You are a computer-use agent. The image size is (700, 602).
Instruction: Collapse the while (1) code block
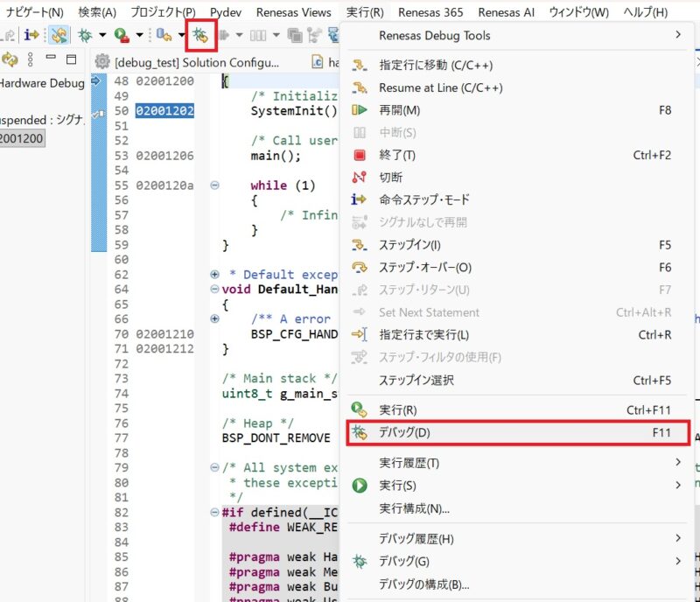click(215, 185)
